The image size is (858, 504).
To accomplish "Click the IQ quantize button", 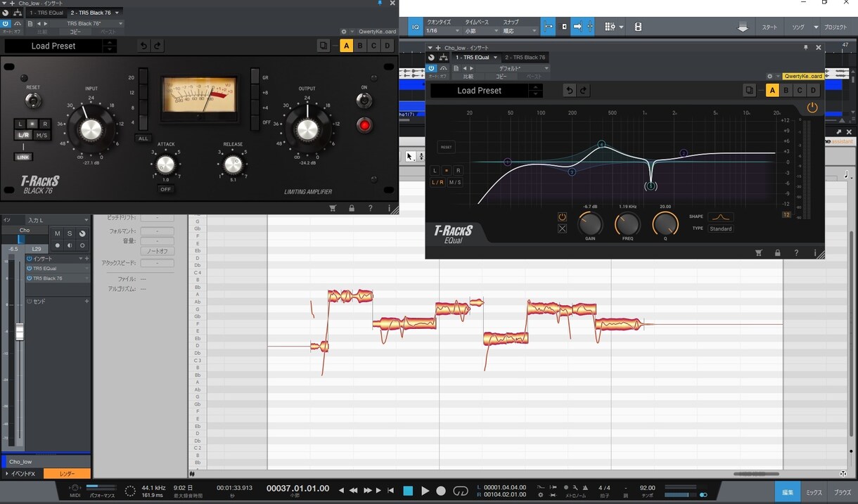I will (x=415, y=27).
